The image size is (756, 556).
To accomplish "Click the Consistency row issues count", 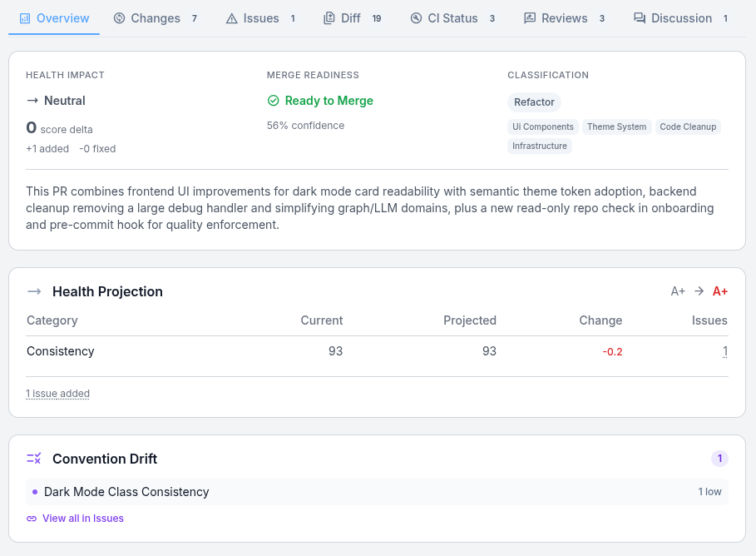I will click(724, 351).
